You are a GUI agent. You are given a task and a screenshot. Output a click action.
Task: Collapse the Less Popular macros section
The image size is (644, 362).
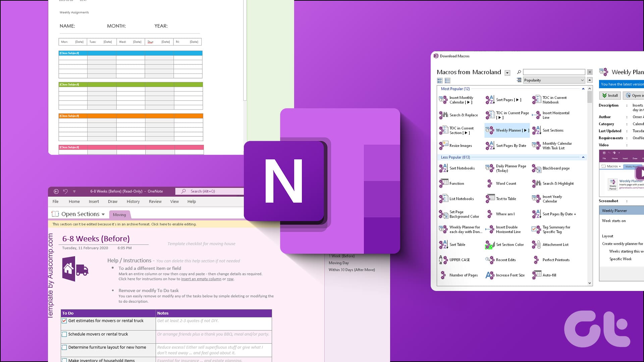pyautogui.click(x=583, y=157)
